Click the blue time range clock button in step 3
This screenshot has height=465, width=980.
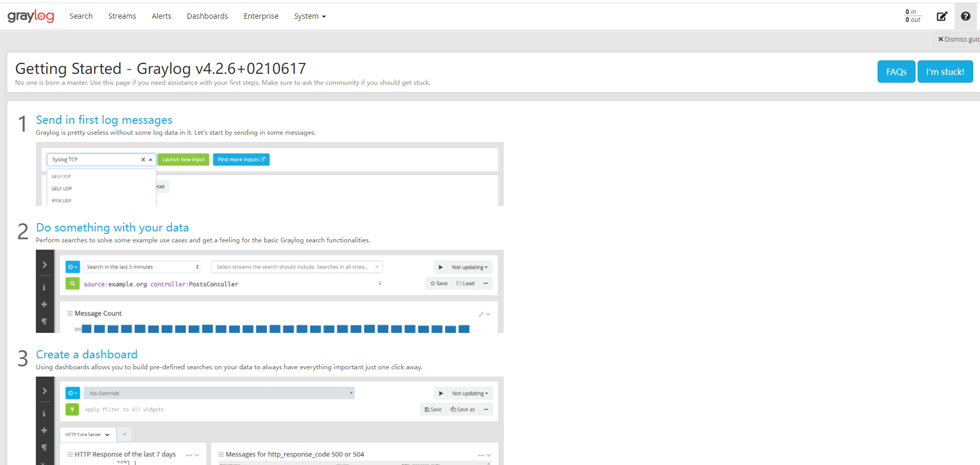tap(73, 393)
